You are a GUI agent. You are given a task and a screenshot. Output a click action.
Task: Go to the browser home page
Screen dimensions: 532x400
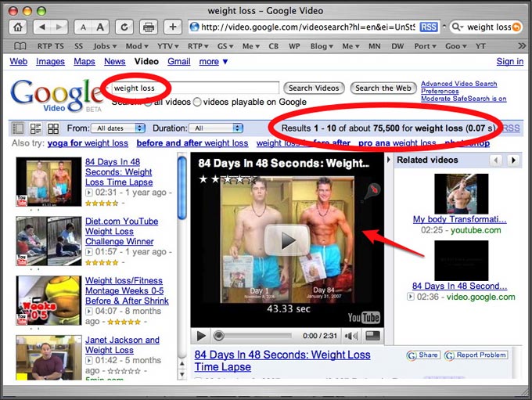[x=18, y=27]
